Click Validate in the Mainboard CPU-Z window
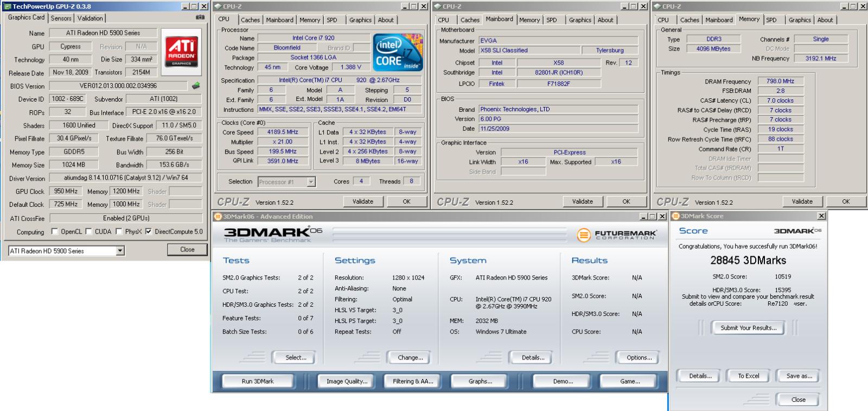The image size is (868, 411). point(583,201)
